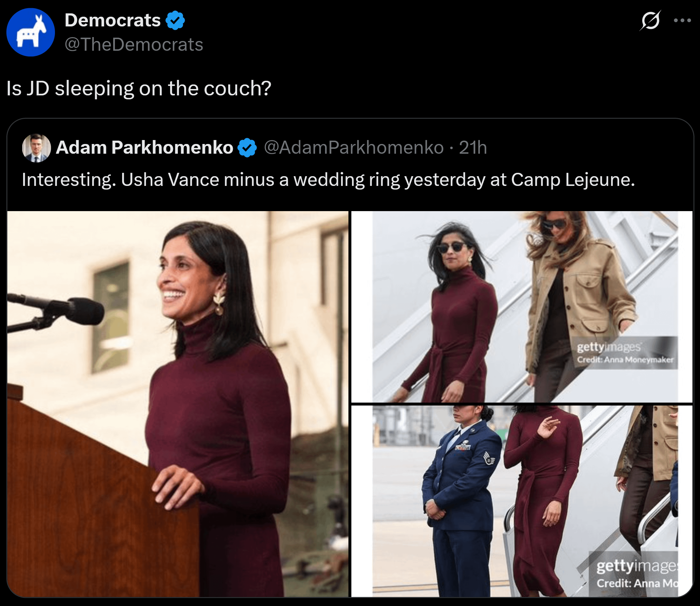Click Adam Parkhomenko's verified badge
Image resolution: width=700 pixels, height=606 pixels.
247,147
